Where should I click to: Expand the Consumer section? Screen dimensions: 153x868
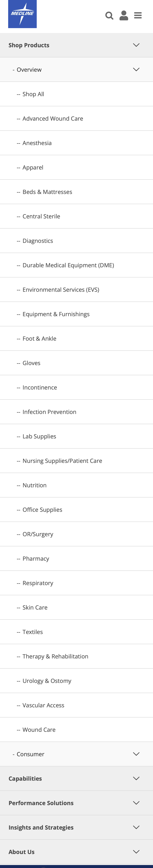(x=136, y=754)
